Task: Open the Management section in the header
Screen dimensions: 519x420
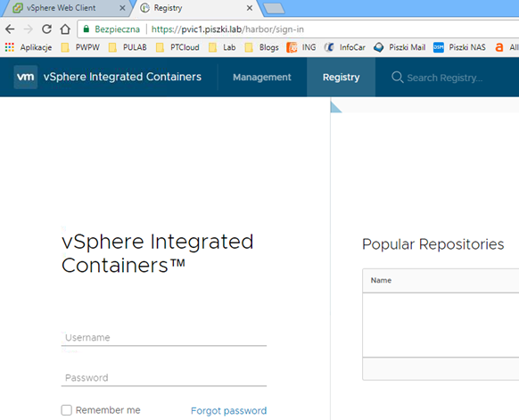Action: click(x=262, y=77)
